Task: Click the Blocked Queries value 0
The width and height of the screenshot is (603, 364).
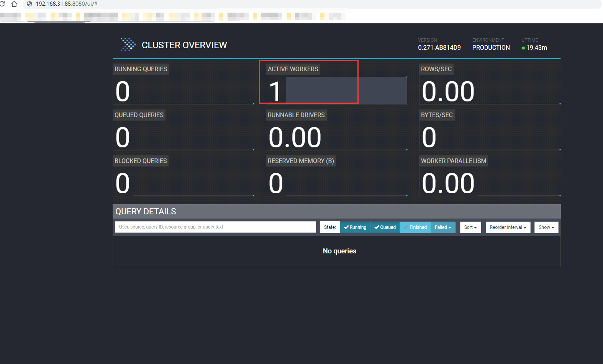Action: 123,184
